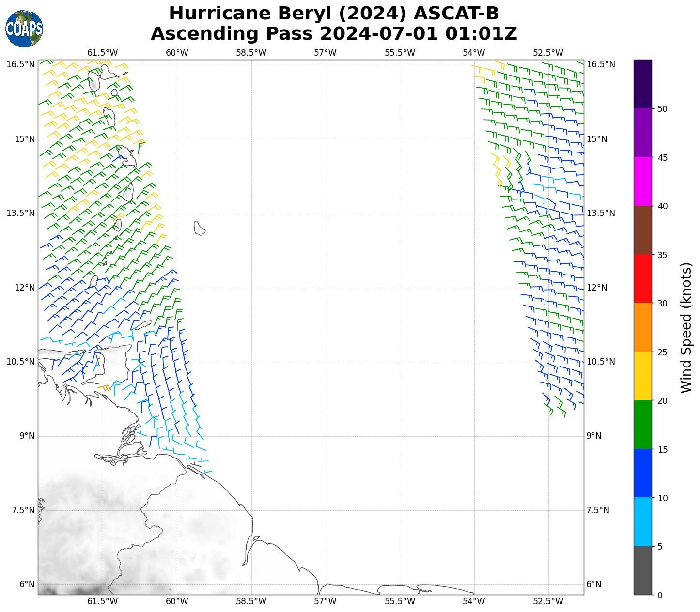Click the Ascending Pass 2024-07-01 01:01Z subtitle

click(x=334, y=34)
